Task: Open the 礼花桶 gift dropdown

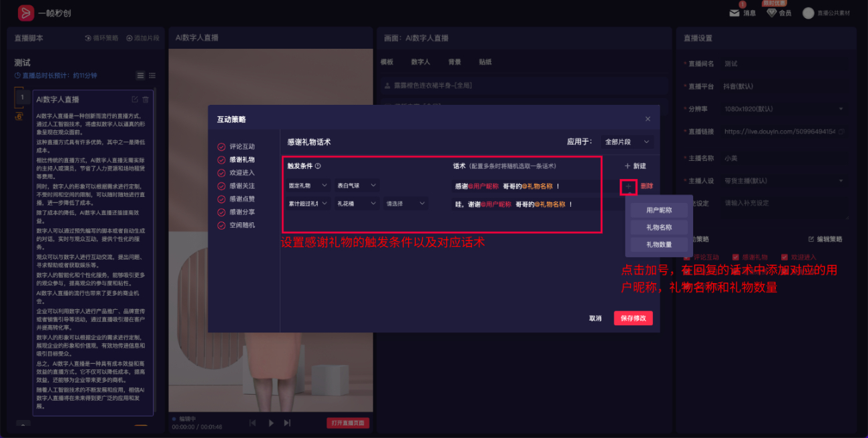Action: [357, 204]
